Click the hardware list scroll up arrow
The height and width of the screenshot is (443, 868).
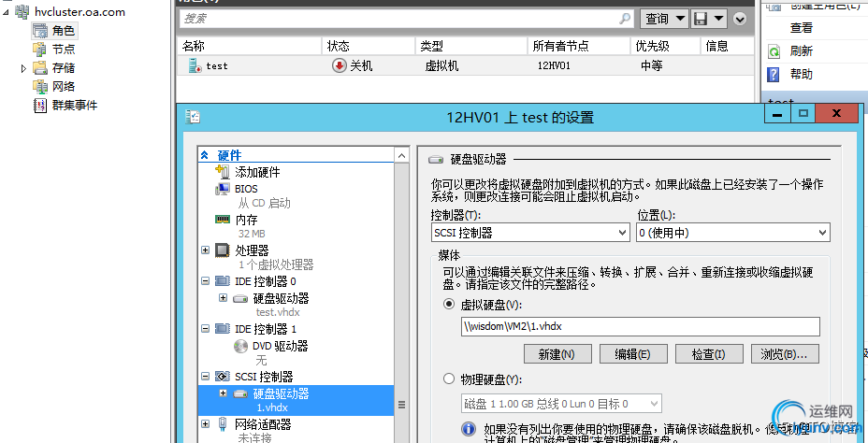pyautogui.click(x=402, y=155)
